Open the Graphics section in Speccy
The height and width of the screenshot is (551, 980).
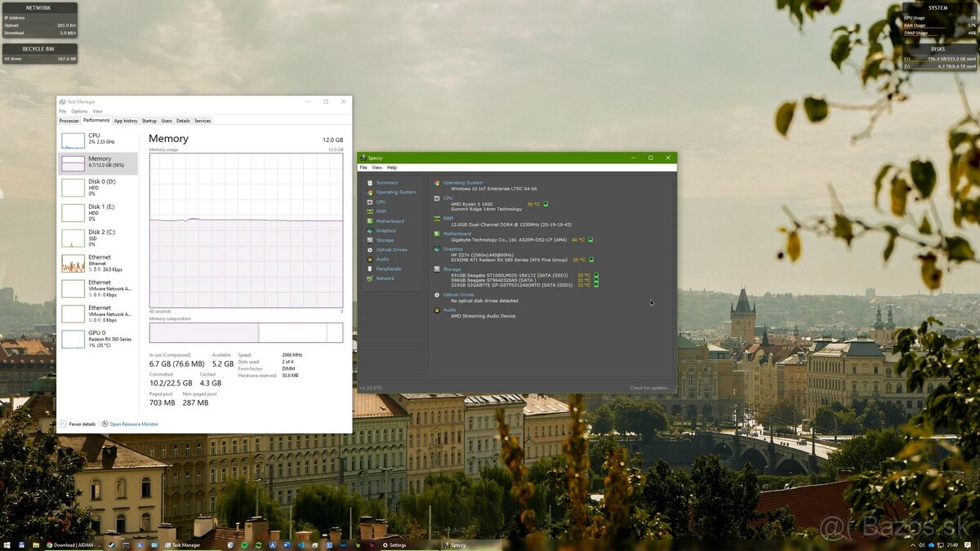[386, 230]
